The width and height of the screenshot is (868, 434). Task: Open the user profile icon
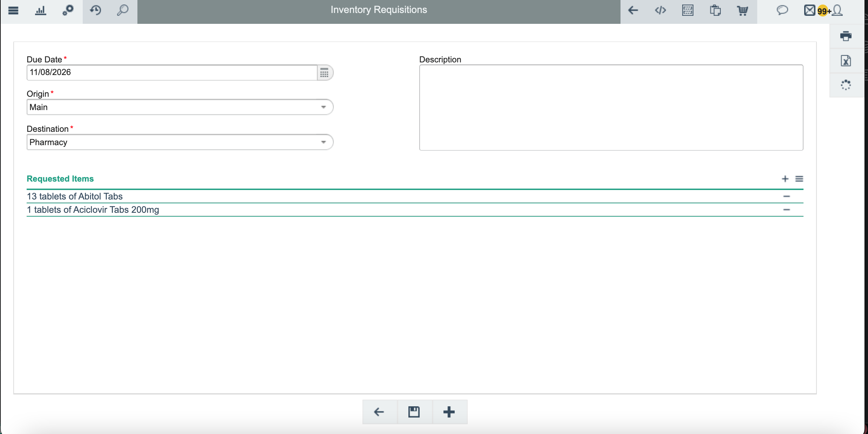pyautogui.click(x=837, y=11)
